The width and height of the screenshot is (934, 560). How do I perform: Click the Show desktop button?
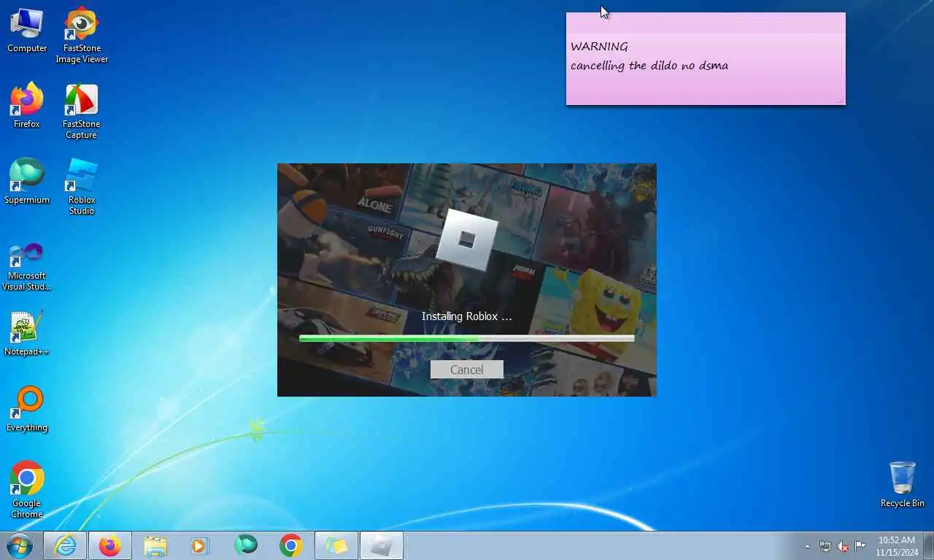coord(928,545)
